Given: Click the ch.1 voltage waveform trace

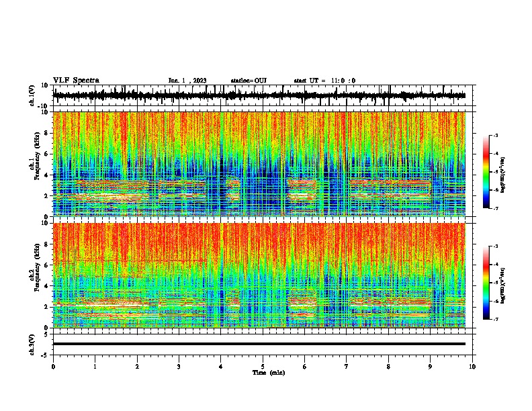Looking at the screenshot, I should [259, 95].
